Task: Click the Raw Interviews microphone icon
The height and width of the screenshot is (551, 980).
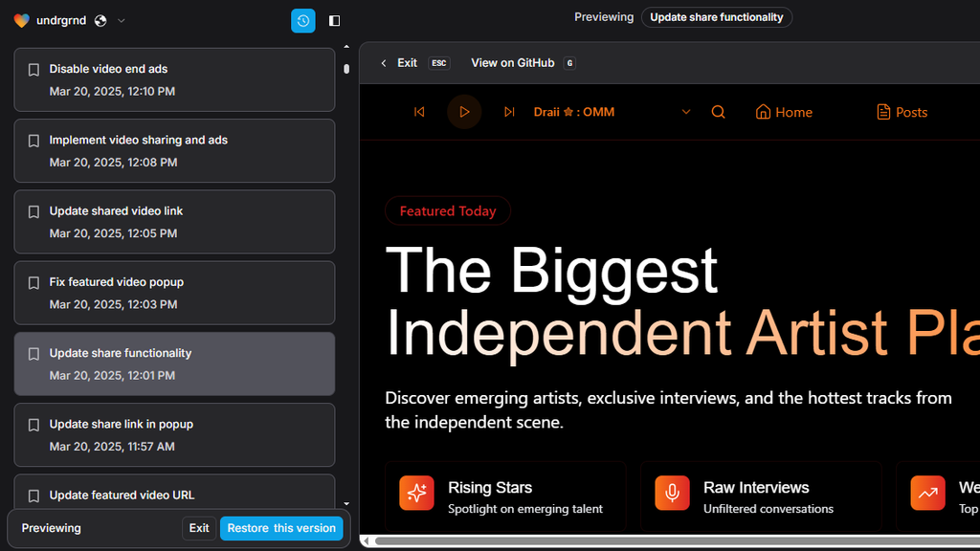Action: (x=672, y=494)
